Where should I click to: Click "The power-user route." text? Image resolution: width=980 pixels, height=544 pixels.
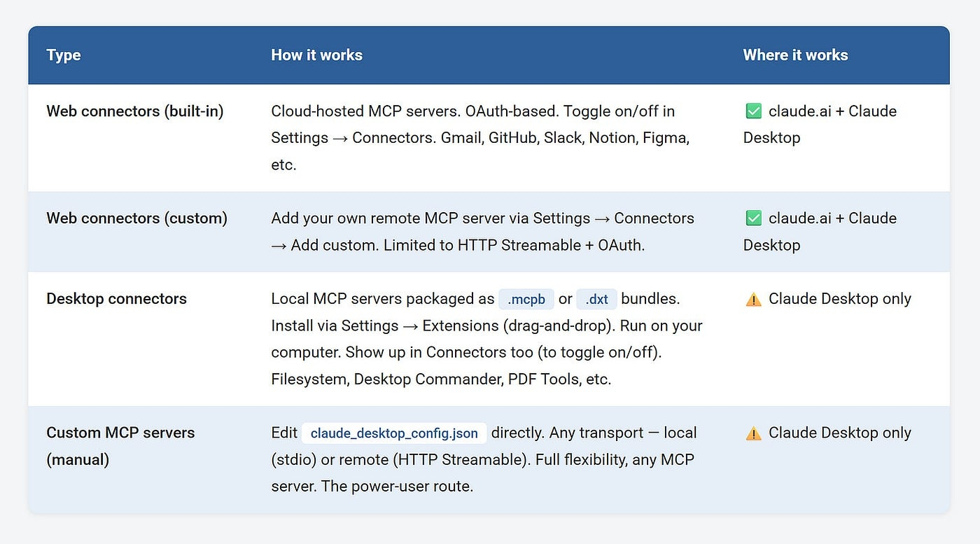[x=397, y=486]
